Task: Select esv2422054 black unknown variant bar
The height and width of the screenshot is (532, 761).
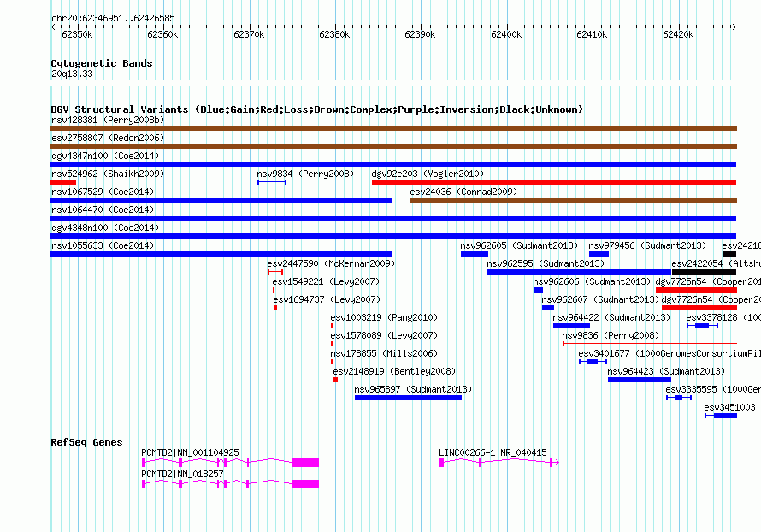Action: (705, 272)
